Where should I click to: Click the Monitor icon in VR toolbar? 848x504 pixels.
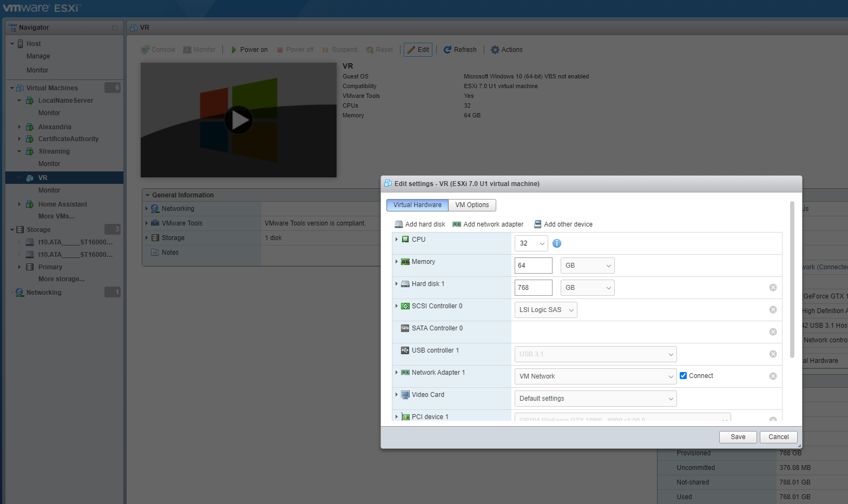point(187,50)
